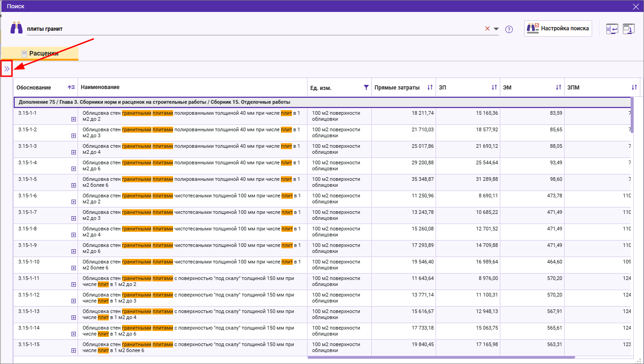Screen dimensions: 644x364
Task: Filter by Ед. изм. column funnel icon
Action: [366, 87]
